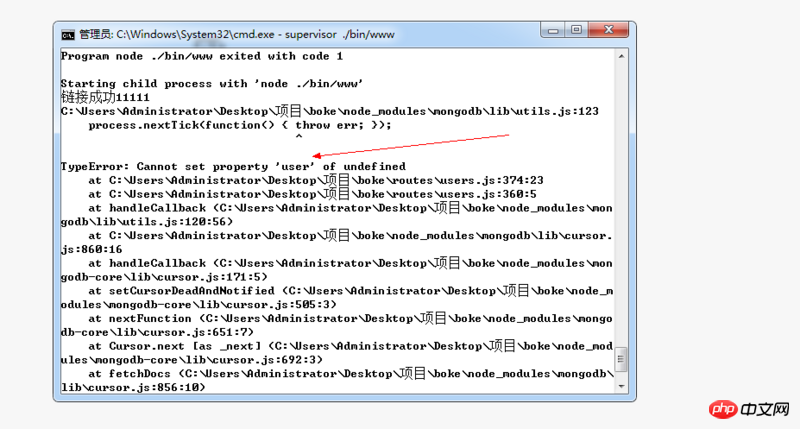Click the TypeError 'Cannot set property user' line
The image size is (800, 429).
(233, 166)
